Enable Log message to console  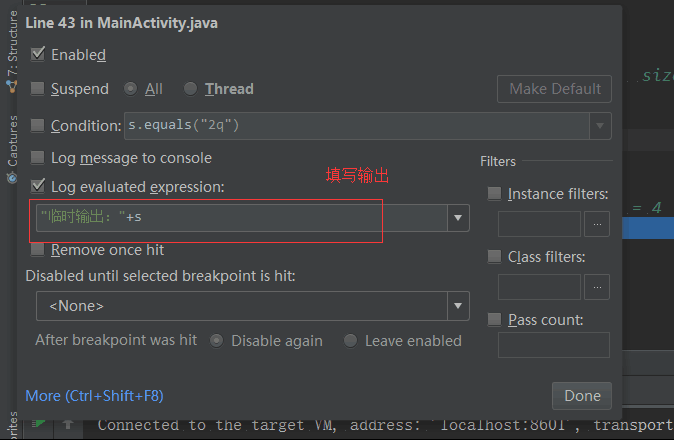39,158
